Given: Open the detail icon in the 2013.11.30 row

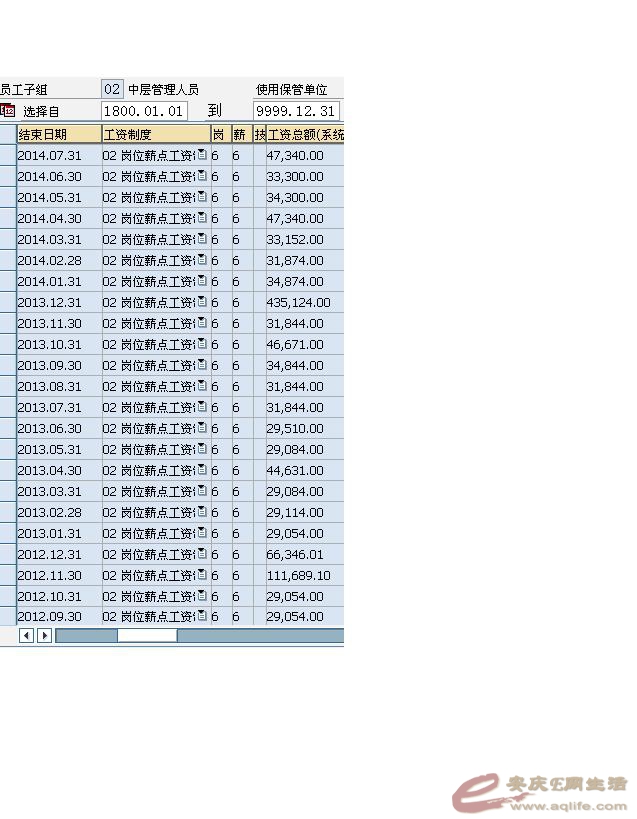Looking at the screenshot, I should click(x=202, y=322).
